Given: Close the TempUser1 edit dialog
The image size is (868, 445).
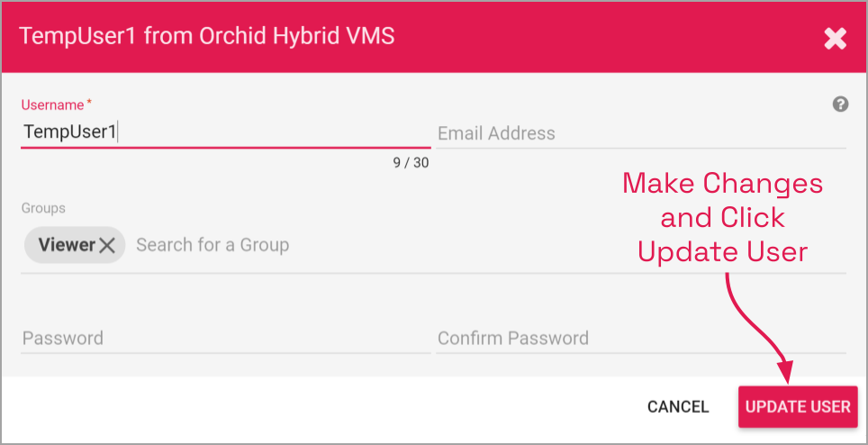Looking at the screenshot, I should pos(835,38).
